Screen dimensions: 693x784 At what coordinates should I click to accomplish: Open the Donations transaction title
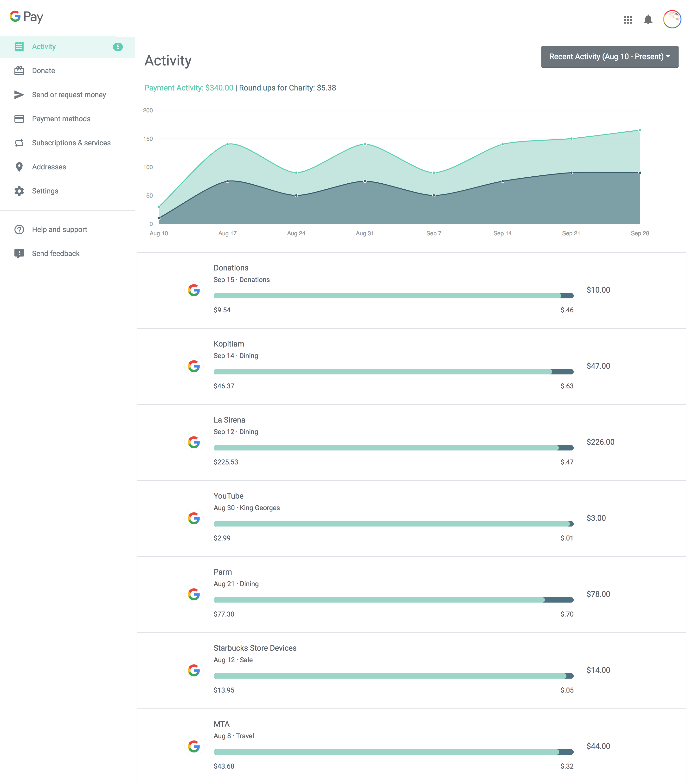pos(231,268)
